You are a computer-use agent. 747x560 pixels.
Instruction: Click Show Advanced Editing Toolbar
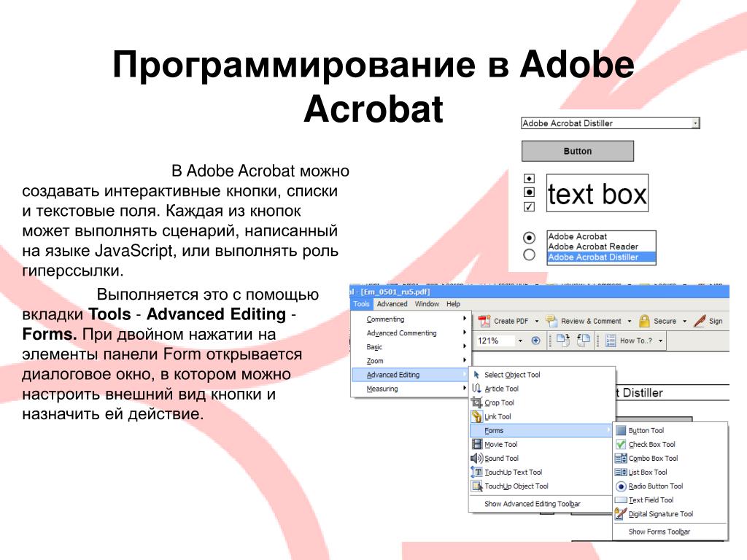[x=532, y=504]
